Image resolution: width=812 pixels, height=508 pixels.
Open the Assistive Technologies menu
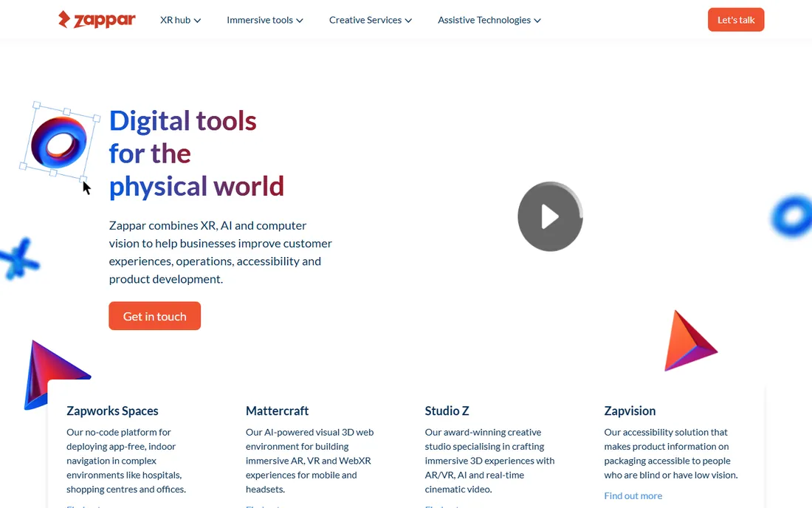489,20
